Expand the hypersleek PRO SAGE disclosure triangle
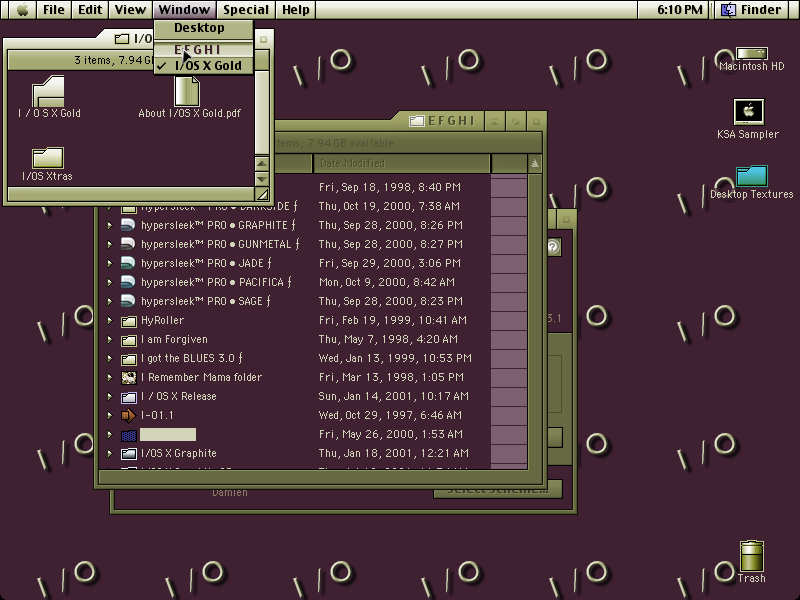Viewport: 800px width, 600px height. [x=109, y=301]
